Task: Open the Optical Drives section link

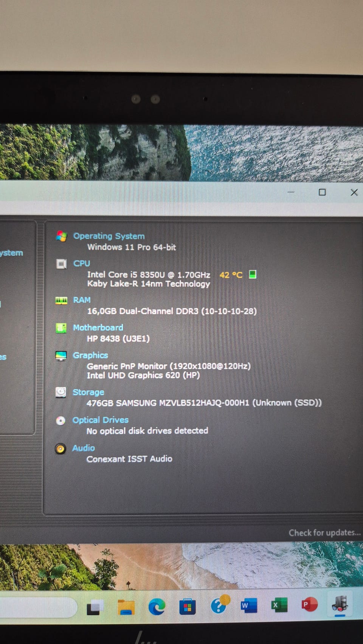Action: (101, 420)
